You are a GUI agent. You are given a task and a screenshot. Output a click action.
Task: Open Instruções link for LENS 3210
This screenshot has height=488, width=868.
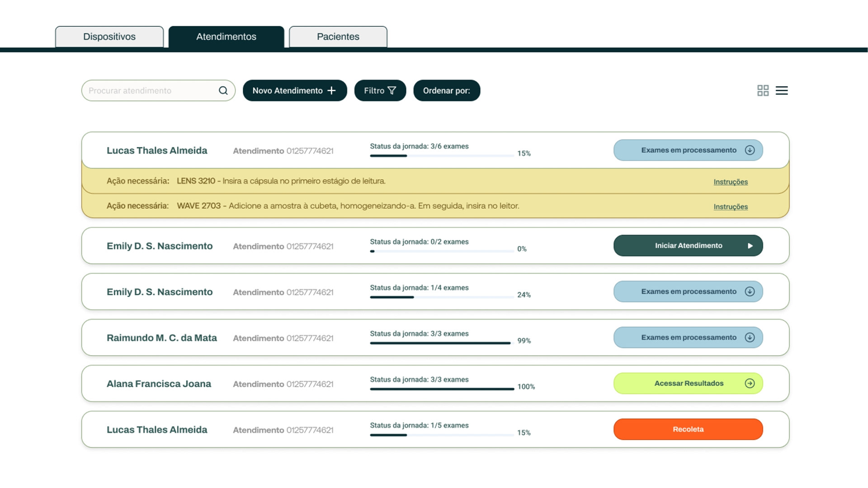coord(730,182)
